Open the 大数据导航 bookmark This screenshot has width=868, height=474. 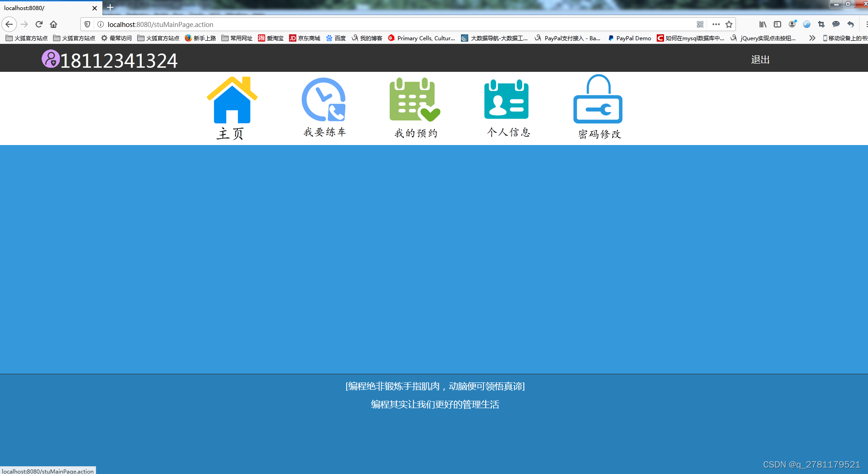click(x=495, y=38)
